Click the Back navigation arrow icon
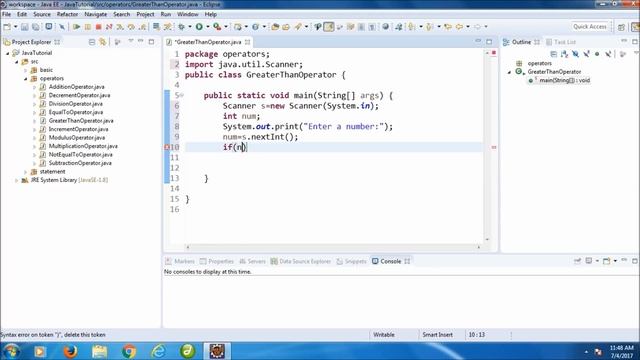Screen dimensions: 640x360 click(x=459, y=27)
